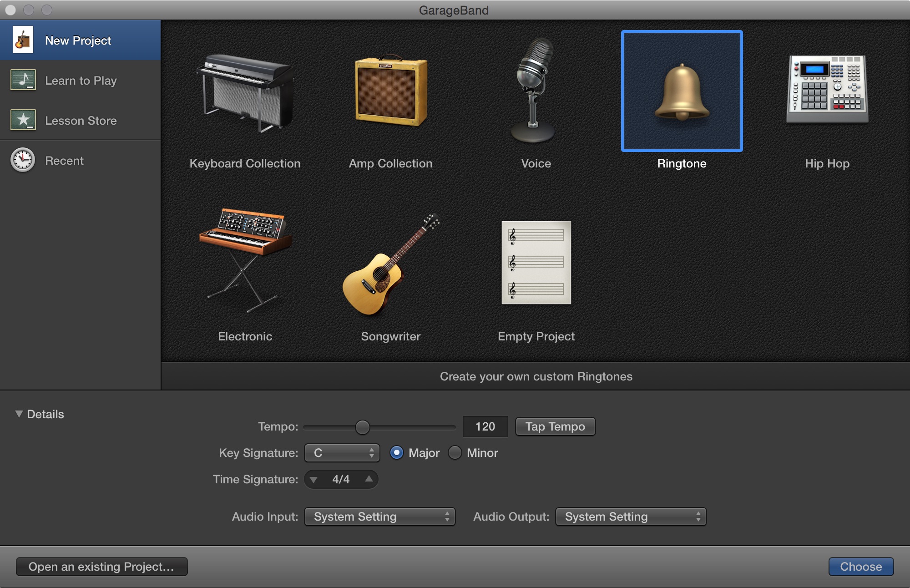Click the Choose button
The width and height of the screenshot is (910, 588).
tap(861, 567)
